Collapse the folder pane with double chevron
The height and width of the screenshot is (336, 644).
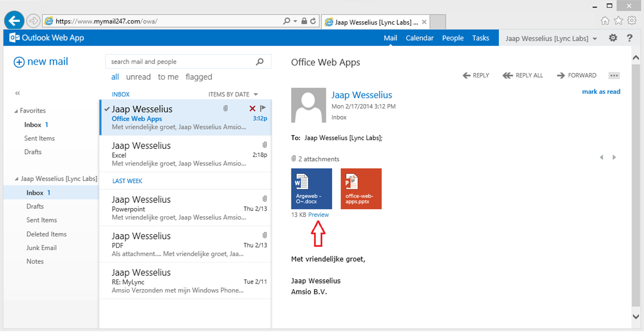tap(17, 93)
